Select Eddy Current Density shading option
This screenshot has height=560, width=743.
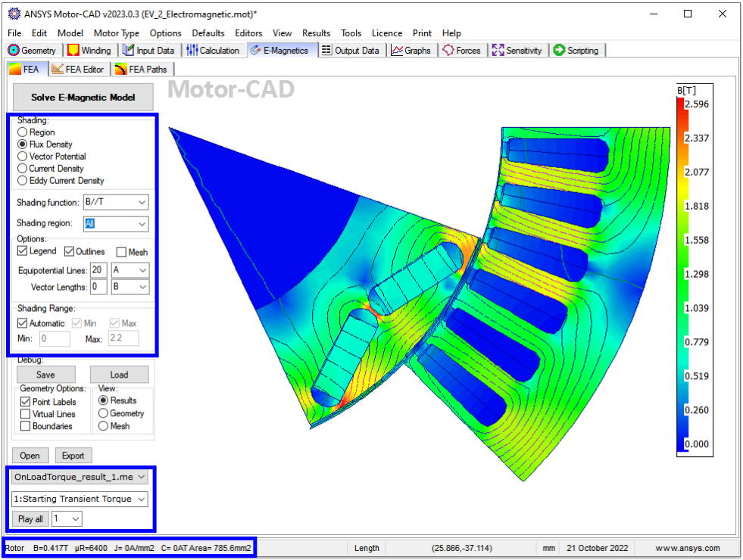click(x=22, y=180)
